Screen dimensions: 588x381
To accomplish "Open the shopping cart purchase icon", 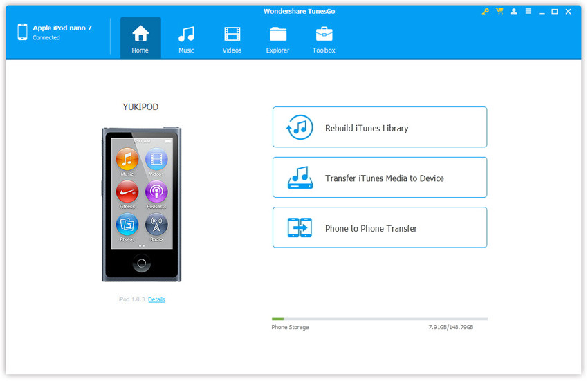I will (499, 12).
